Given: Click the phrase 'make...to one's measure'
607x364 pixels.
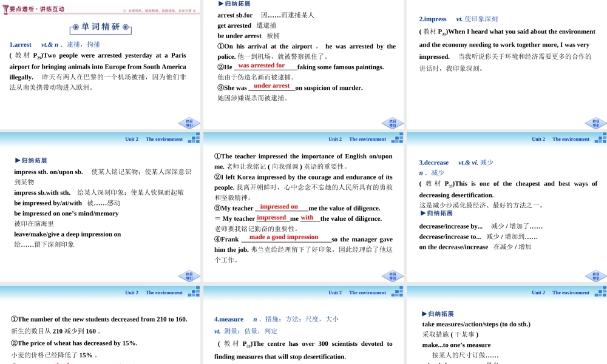Looking at the screenshot, I should 456,345.
